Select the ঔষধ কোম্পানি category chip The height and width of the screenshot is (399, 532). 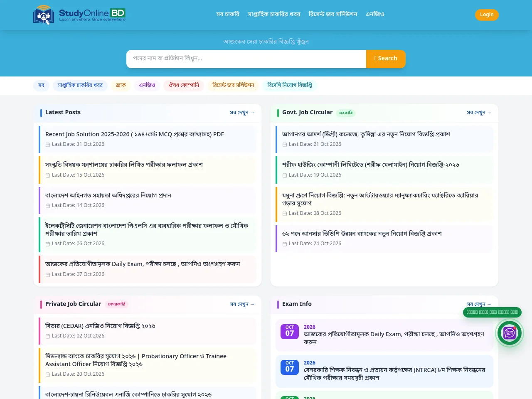[x=184, y=85]
